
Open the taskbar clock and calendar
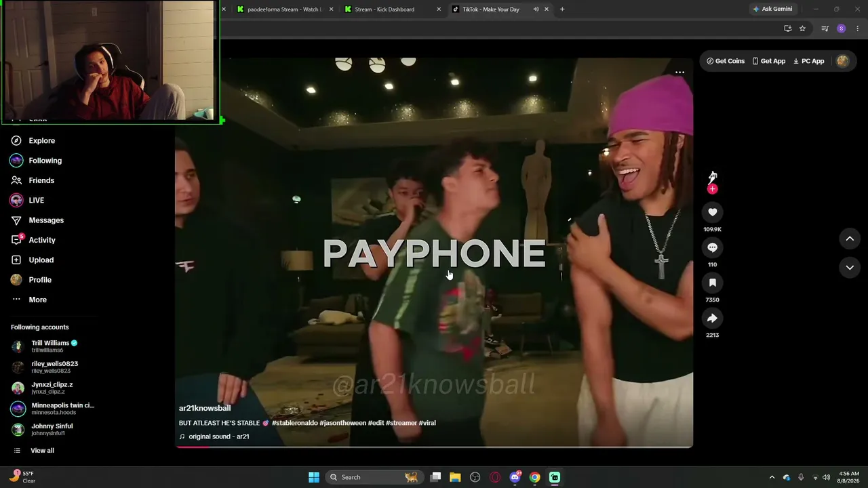coord(849,477)
